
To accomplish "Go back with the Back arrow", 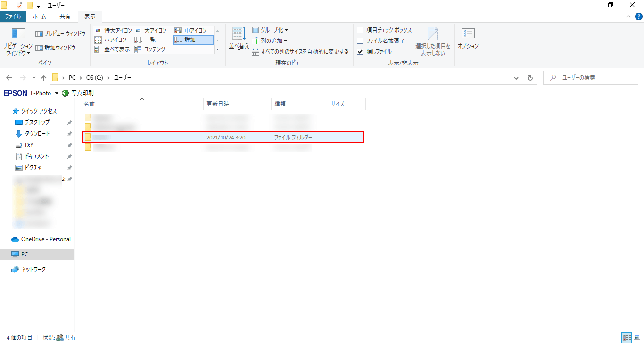I will 9,78.
